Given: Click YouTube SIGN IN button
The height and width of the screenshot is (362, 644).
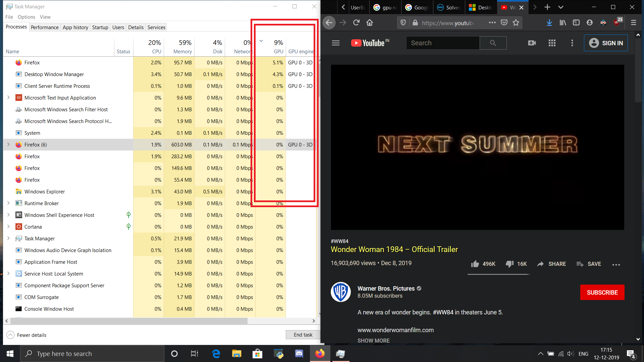Looking at the screenshot, I should tap(606, 43).
